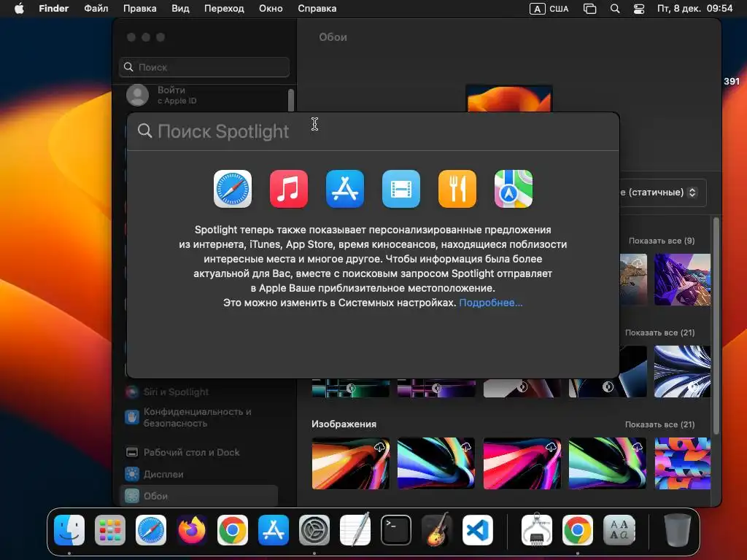Open System Settings from the Dock
747x560 pixels.
pos(314,530)
